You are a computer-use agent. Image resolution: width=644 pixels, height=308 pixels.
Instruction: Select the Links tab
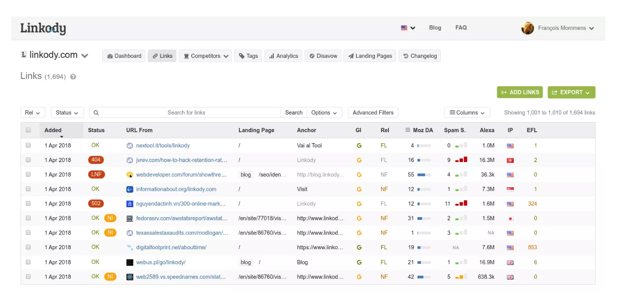(162, 56)
